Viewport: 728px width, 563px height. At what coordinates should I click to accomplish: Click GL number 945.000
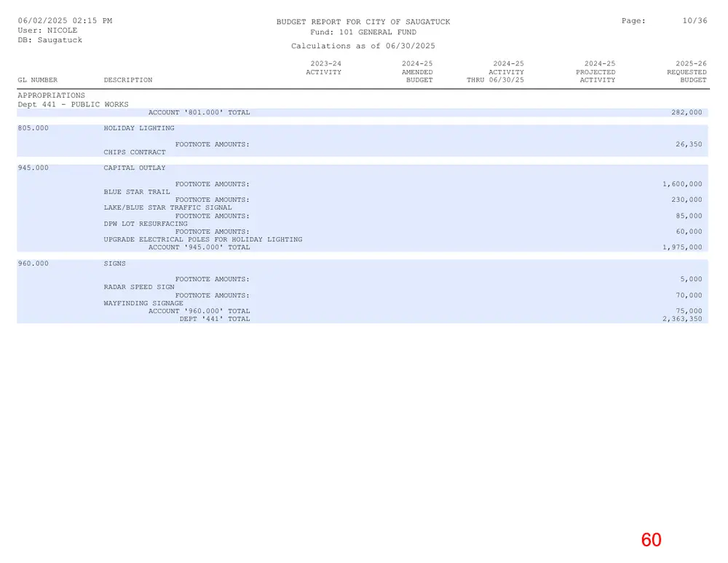pos(33,168)
